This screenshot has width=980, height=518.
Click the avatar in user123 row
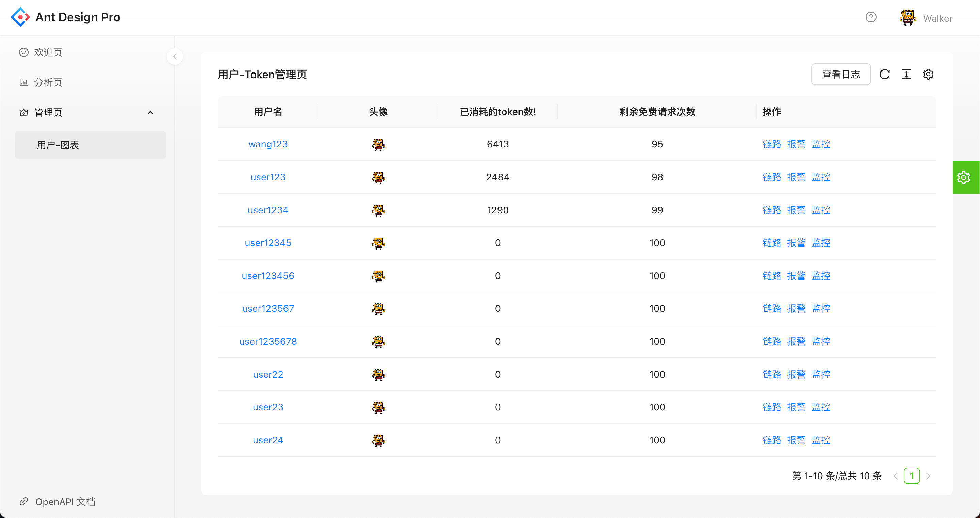pyautogui.click(x=378, y=177)
